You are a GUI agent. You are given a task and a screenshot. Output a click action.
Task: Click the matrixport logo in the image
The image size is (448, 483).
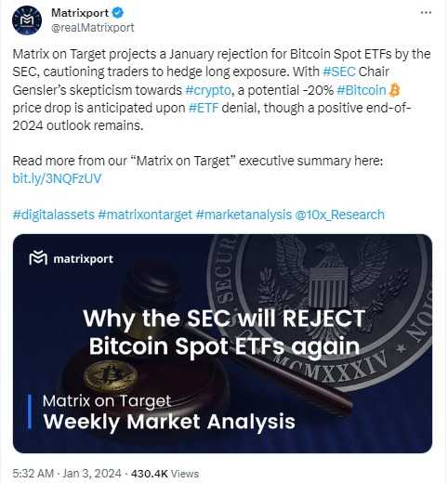point(72,258)
